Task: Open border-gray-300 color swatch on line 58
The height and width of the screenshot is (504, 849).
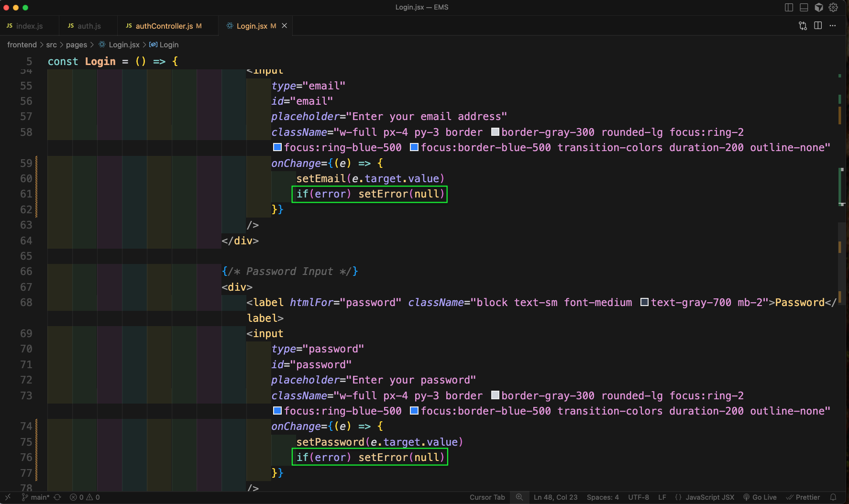Action: point(496,132)
